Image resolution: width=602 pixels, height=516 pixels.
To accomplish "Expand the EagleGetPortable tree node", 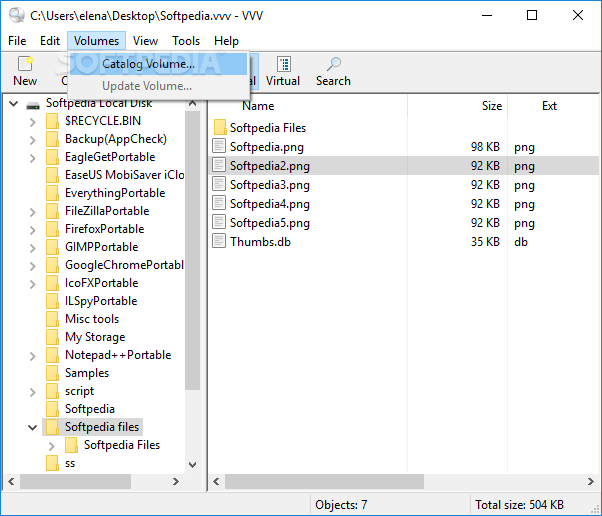I will click(33, 158).
